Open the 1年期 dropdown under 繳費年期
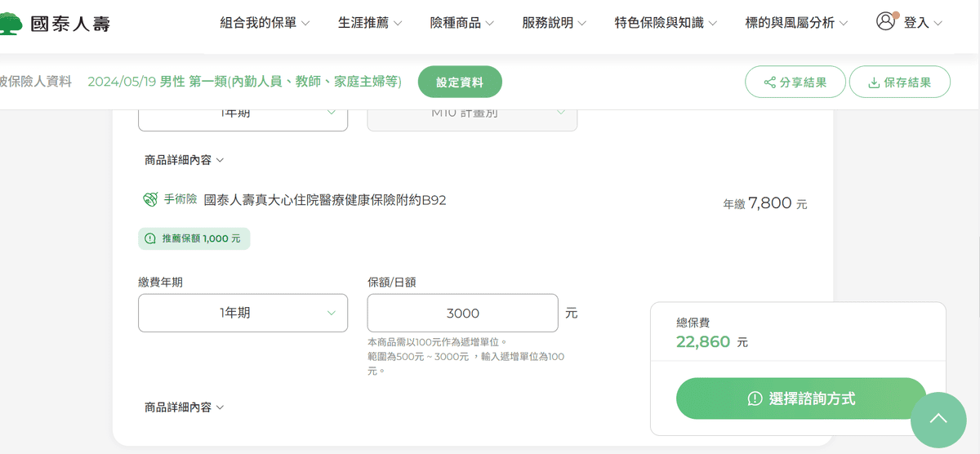Screen dimensions: 980x454 [243, 313]
